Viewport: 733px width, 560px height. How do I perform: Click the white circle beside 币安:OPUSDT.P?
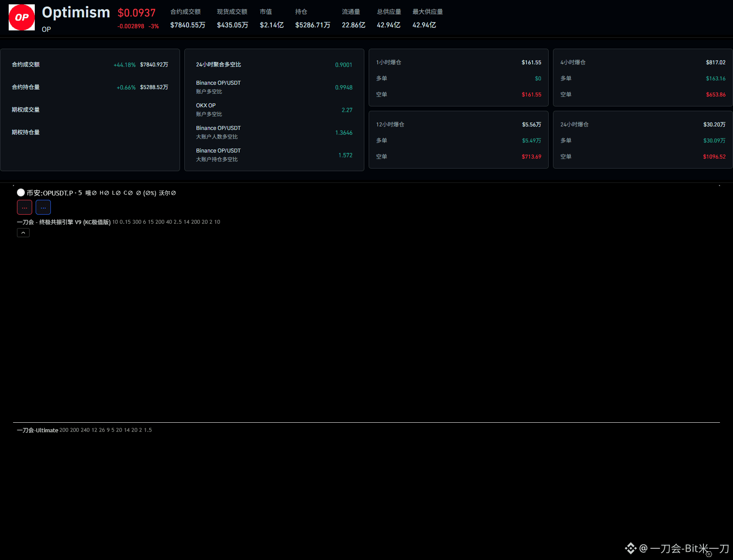(x=21, y=192)
